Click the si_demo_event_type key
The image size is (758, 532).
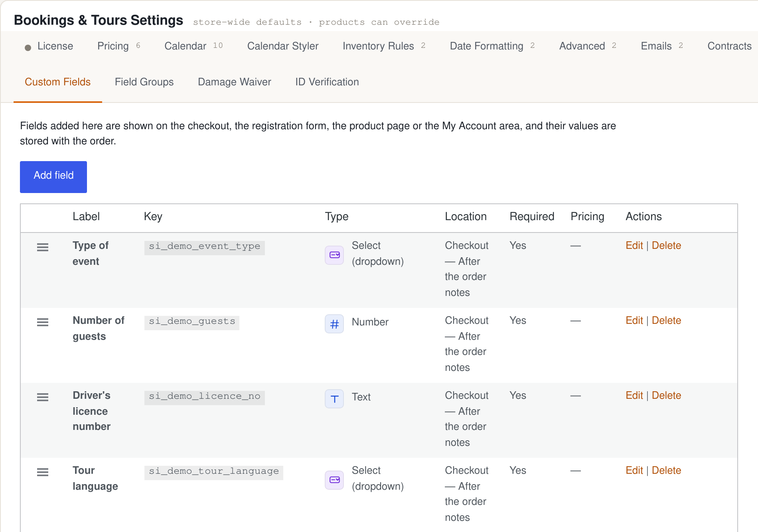tap(204, 247)
